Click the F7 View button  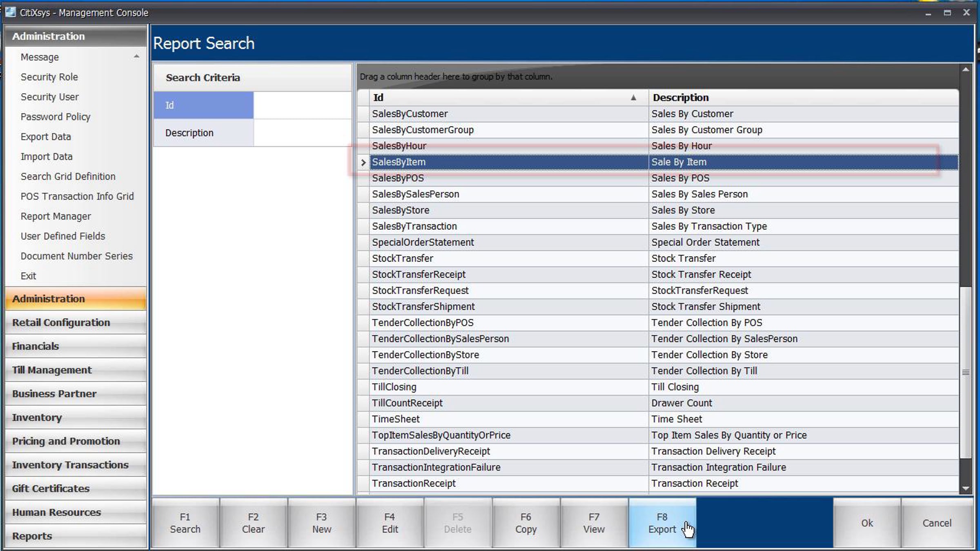pos(594,523)
